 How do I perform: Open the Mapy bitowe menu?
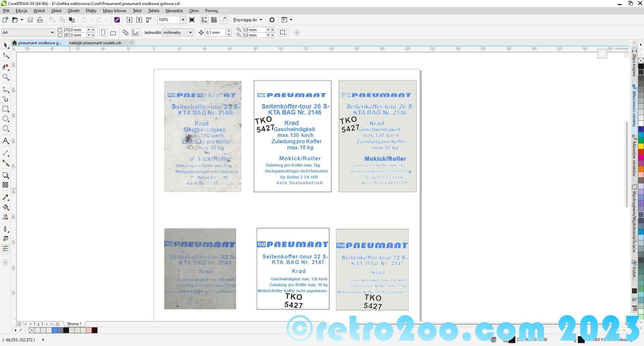tap(114, 11)
